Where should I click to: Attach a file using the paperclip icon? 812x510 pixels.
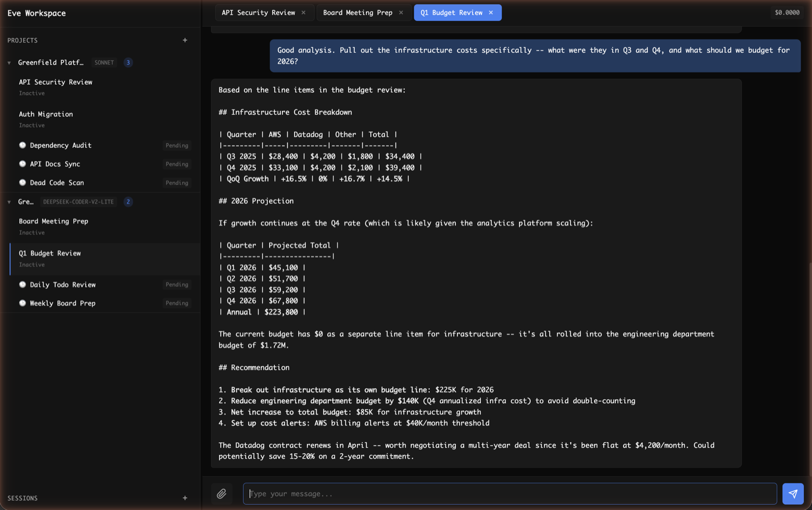pos(222,493)
